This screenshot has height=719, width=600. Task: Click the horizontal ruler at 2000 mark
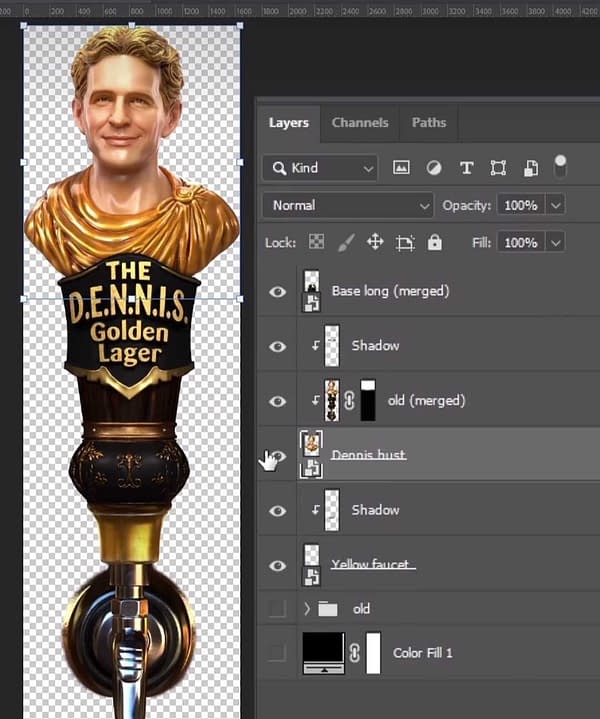point(298,11)
